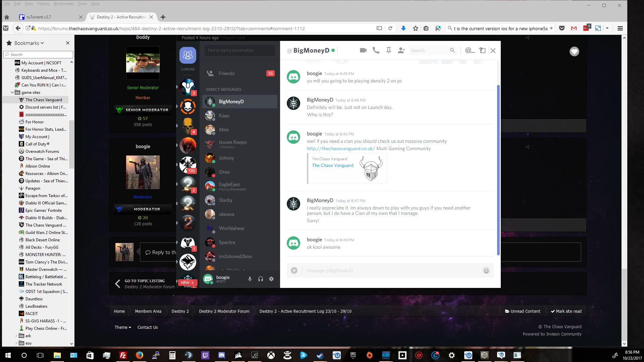Collapse the game sites bookmark folder
The width and height of the screenshot is (644, 362).
(12, 93)
